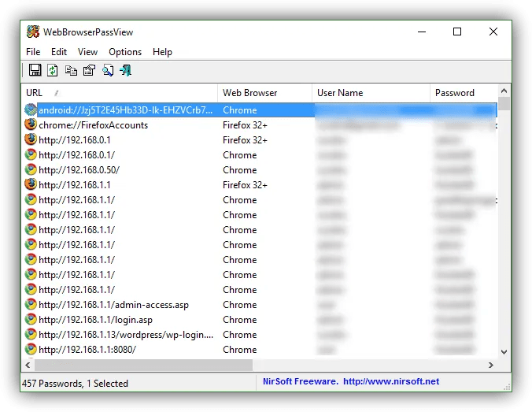
Task: Select the 192.168.1.13/wordpress/wp-login entry
Action: click(x=260, y=334)
